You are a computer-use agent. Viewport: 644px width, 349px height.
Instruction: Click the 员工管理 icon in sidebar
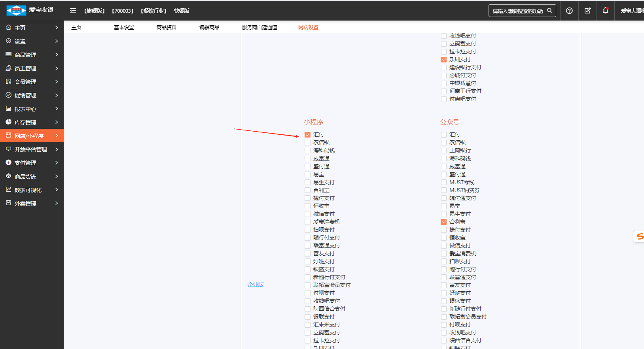tap(8, 68)
